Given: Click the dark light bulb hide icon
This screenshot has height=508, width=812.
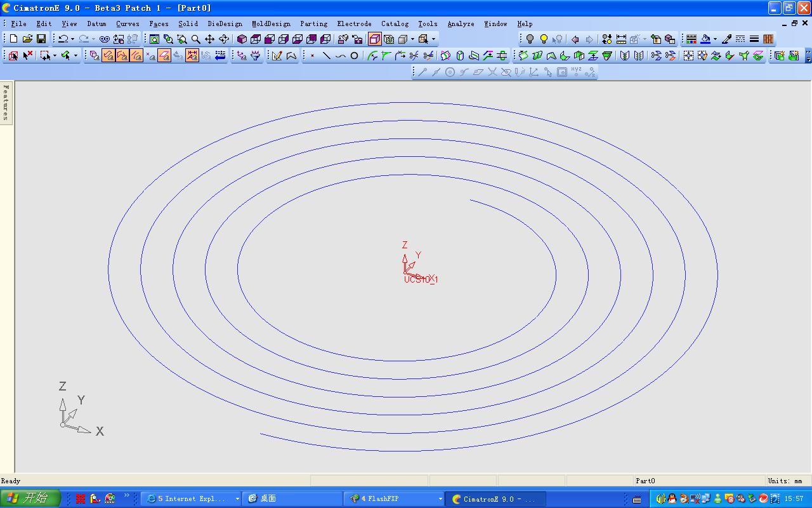Looking at the screenshot, I should [x=530, y=39].
